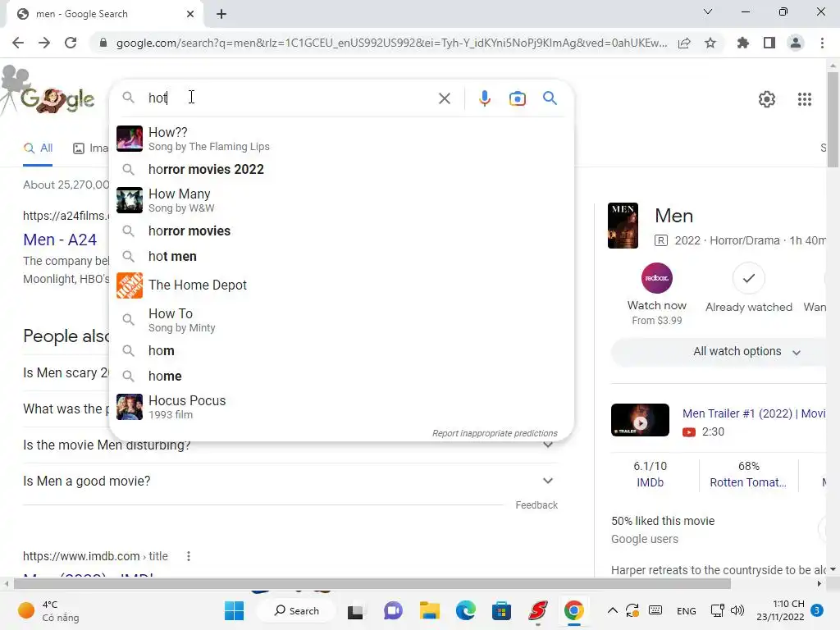Open File Explorer from taskbar
Viewport: 840px width, 630px height.
[429, 610]
